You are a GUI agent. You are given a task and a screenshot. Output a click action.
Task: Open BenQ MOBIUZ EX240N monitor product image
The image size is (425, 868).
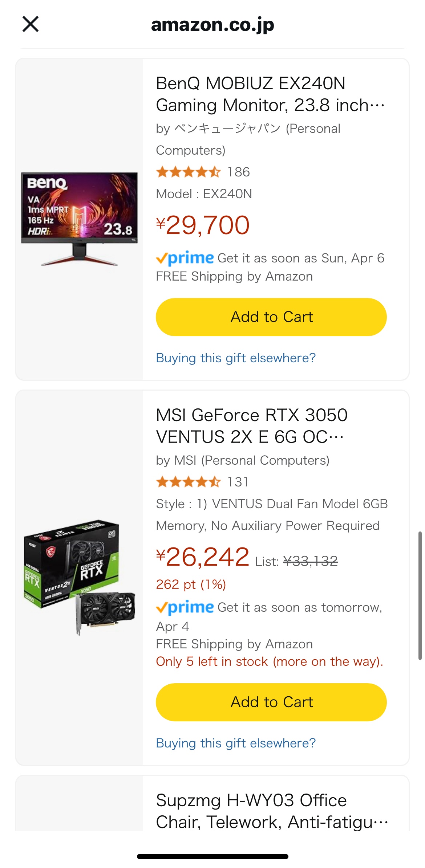click(80, 219)
